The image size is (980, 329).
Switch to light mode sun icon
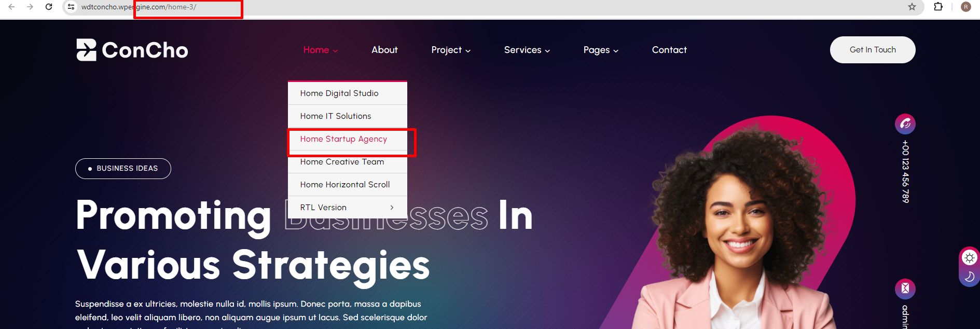[969, 257]
